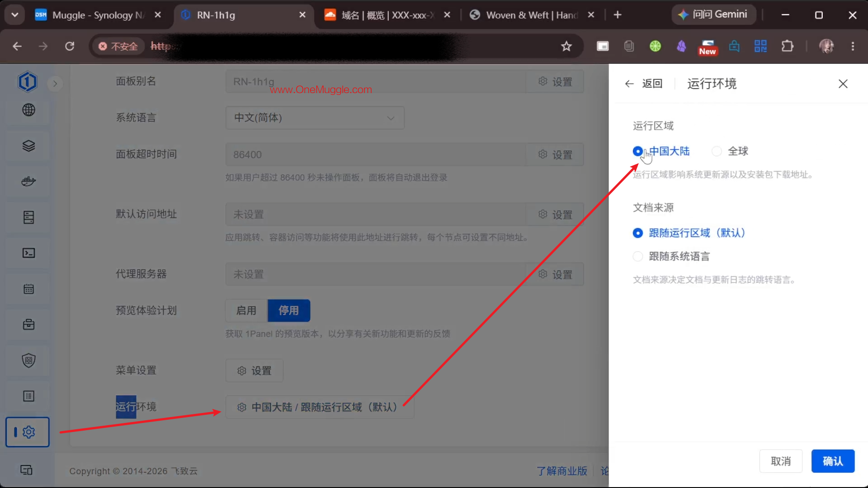868x488 pixels.
Task: Open the Panel Settings gear icon in sidebar
Action: click(x=28, y=432)
